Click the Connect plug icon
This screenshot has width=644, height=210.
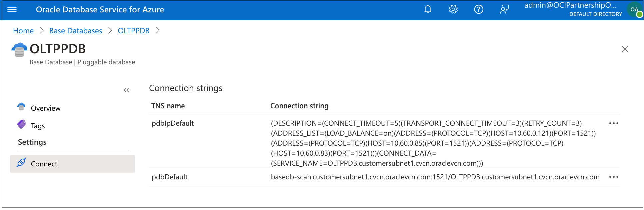21,163
